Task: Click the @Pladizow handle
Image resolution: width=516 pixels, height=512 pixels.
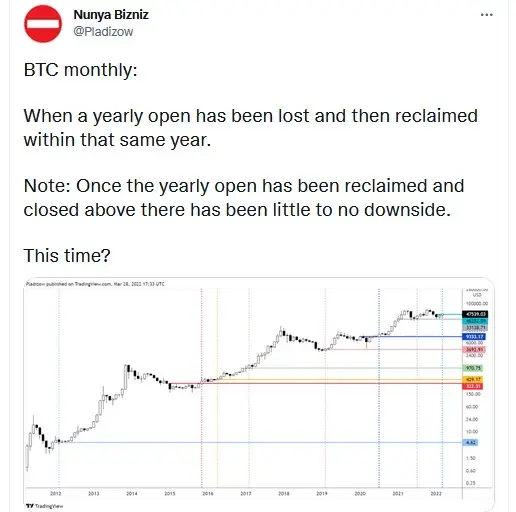Action: click(103, 32)
